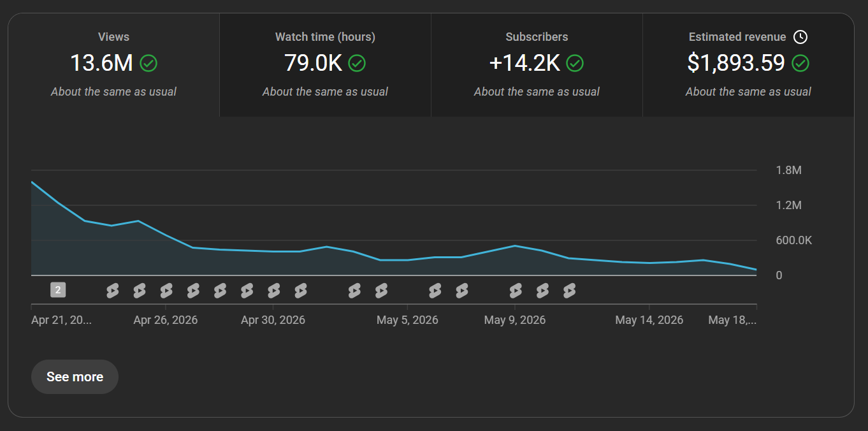
Task: Switch to the Watch time (hours) tab
Action: (325, 65)
